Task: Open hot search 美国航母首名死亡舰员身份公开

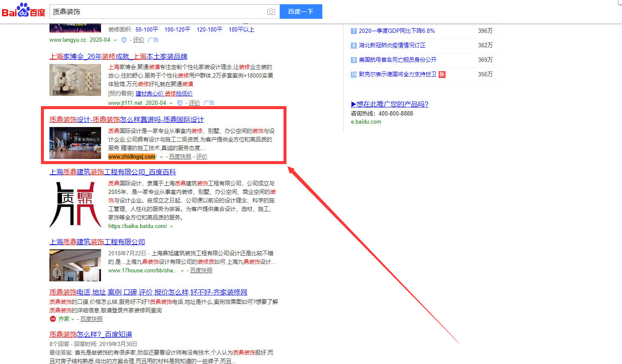Action: tap(397, 60)
